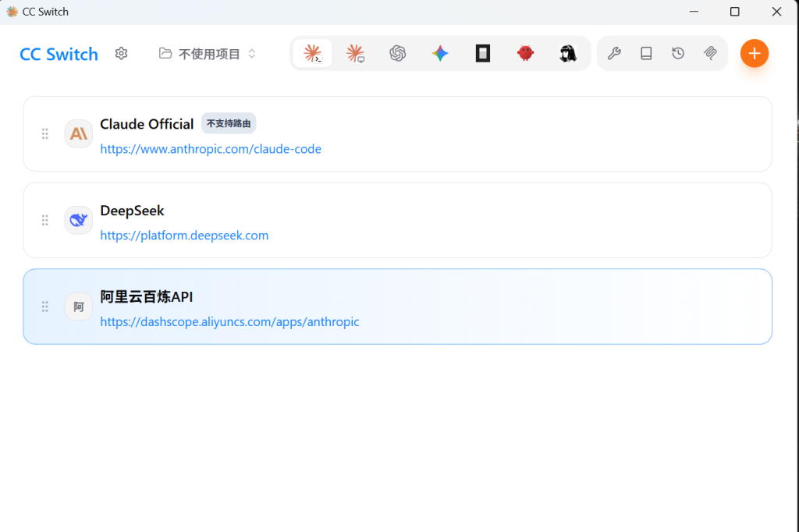Switch to the OpenAI Codex tab
Viewport: 799px width, 532px height.
(x=397, y=54)
